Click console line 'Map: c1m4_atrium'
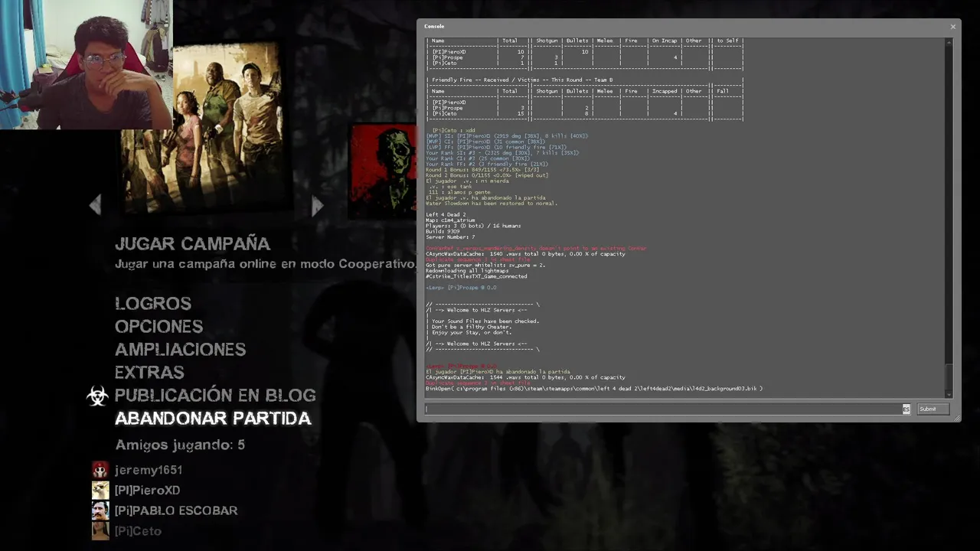Viewport: 980px width, 551px height. (451, 220)
